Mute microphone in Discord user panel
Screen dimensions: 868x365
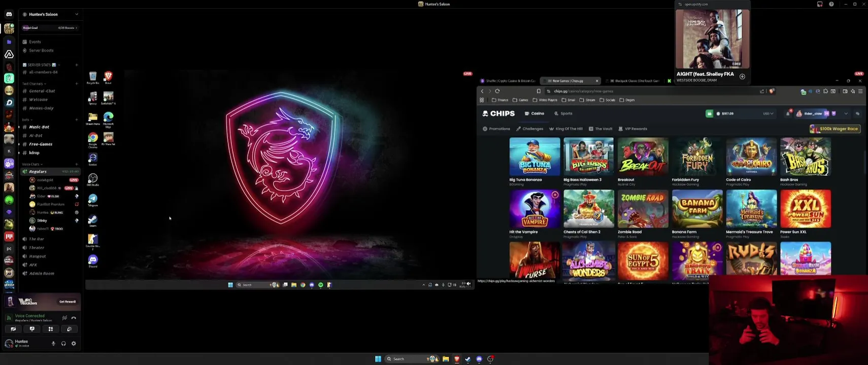[53, 344]
